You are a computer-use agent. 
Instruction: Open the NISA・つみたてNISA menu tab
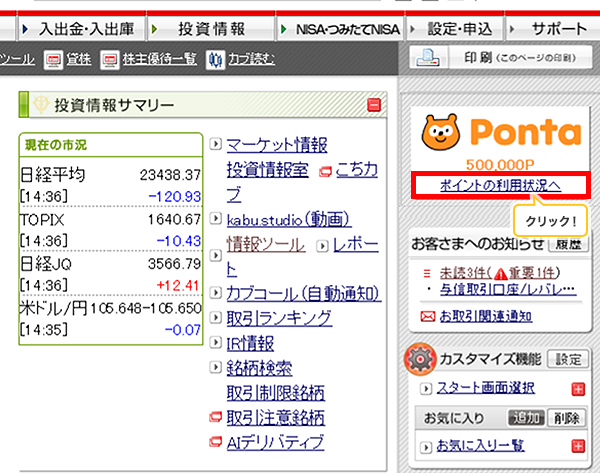click(340, 29)
